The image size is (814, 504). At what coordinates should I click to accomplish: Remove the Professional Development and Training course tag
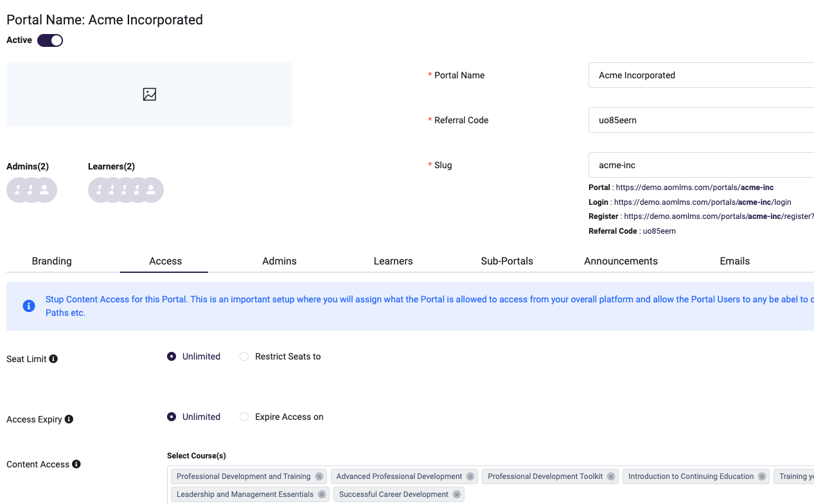pyautogui.click(x=317, y=476)
